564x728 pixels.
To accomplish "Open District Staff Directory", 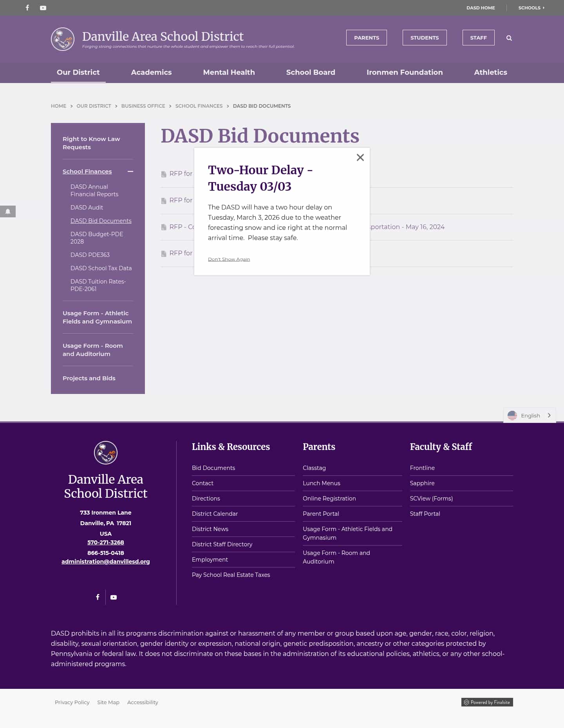I will [x=222, y=544].
